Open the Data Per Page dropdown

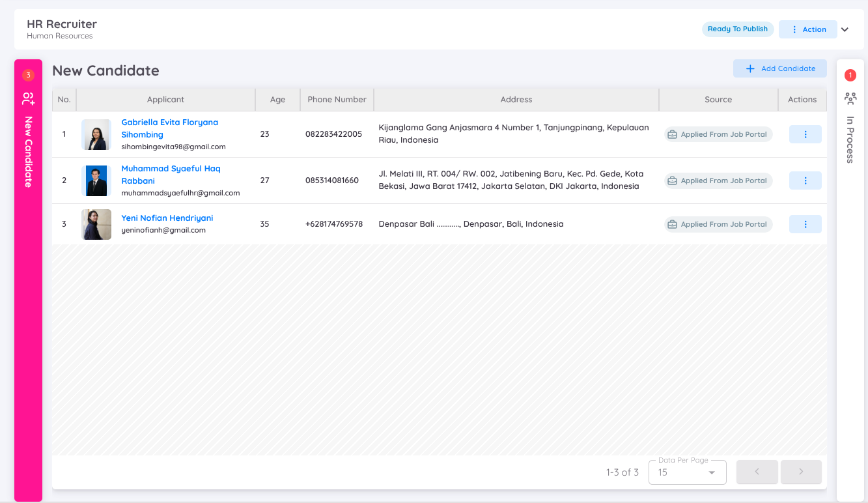pyautogui.click(x=687, y=472)
